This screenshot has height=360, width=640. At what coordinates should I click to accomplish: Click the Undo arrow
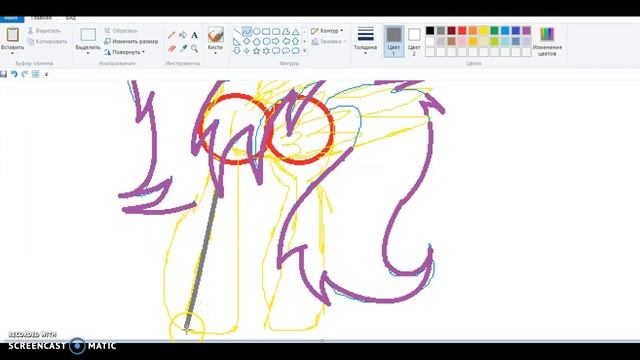coord(14,74)
